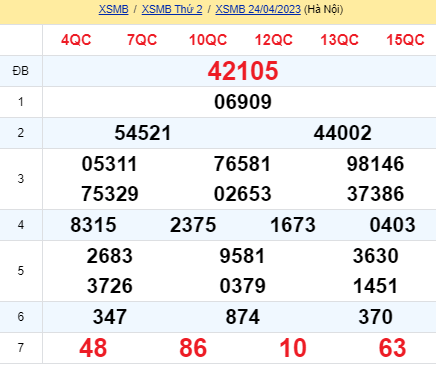
Task: Select number 44002
Action: point(342,133)
